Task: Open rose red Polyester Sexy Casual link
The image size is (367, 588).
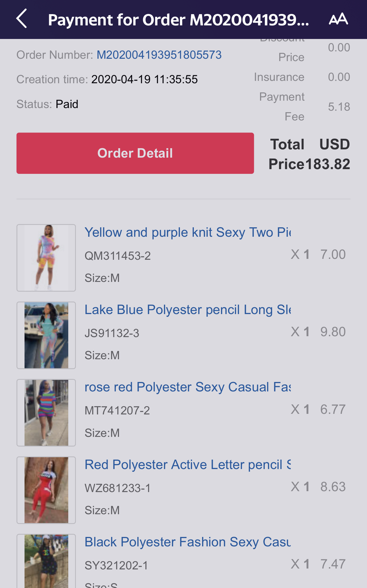Action: (x=188, y=387)
